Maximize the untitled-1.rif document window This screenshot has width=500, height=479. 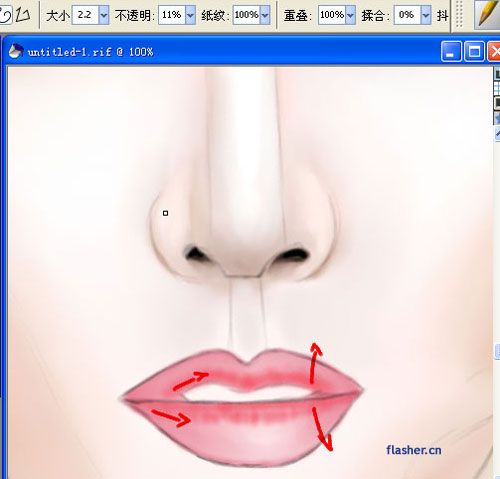tap(474, 52)
